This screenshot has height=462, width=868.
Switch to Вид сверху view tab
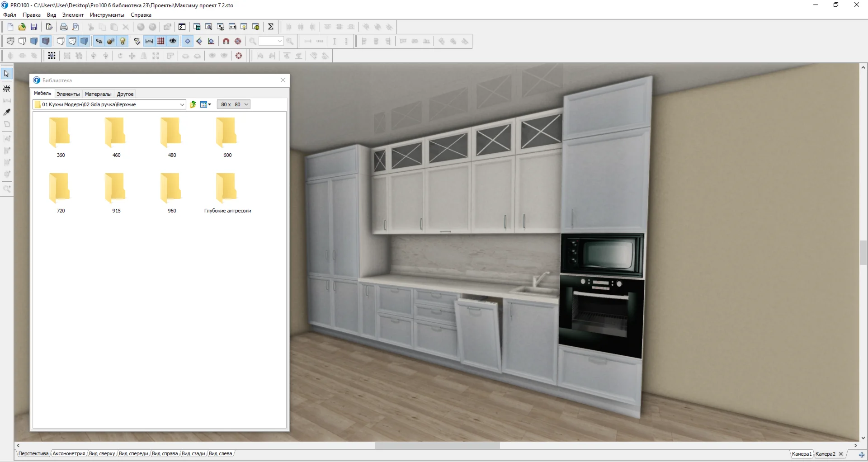point(102,454)
